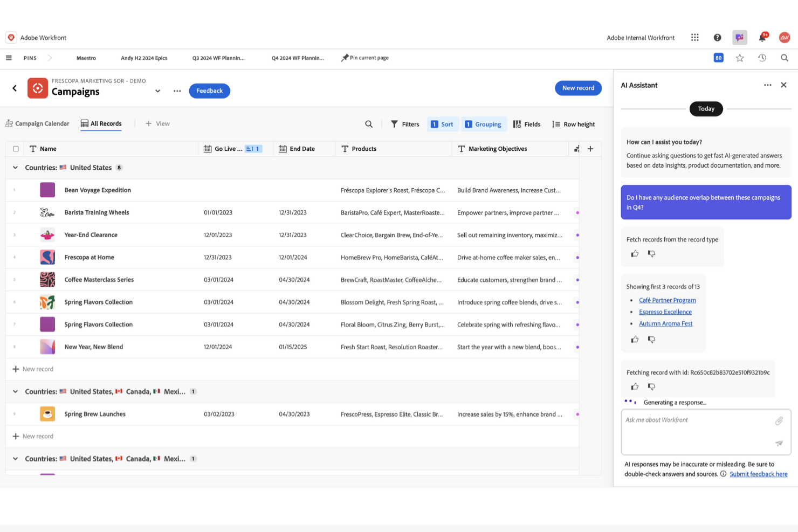
Task: Go back using the left arrow
Action: [15, 88]
